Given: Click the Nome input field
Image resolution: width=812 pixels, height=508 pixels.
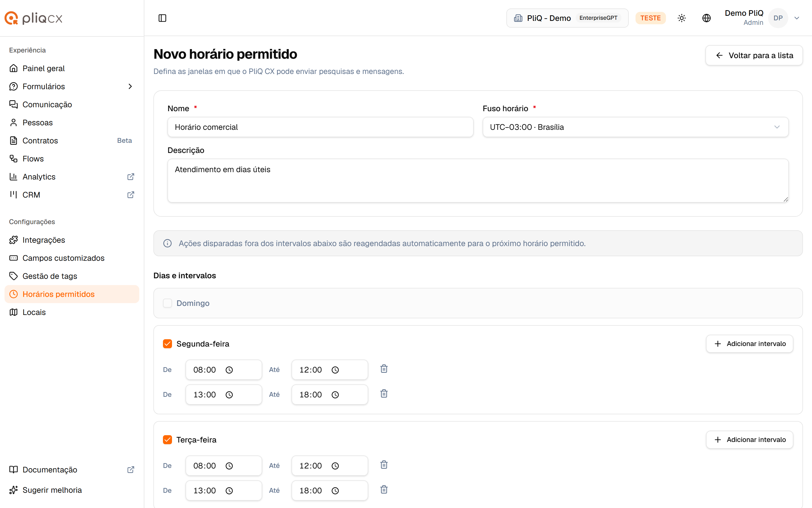Looking at the screenshot, I should pyautogui.click(x=321, y=127).
